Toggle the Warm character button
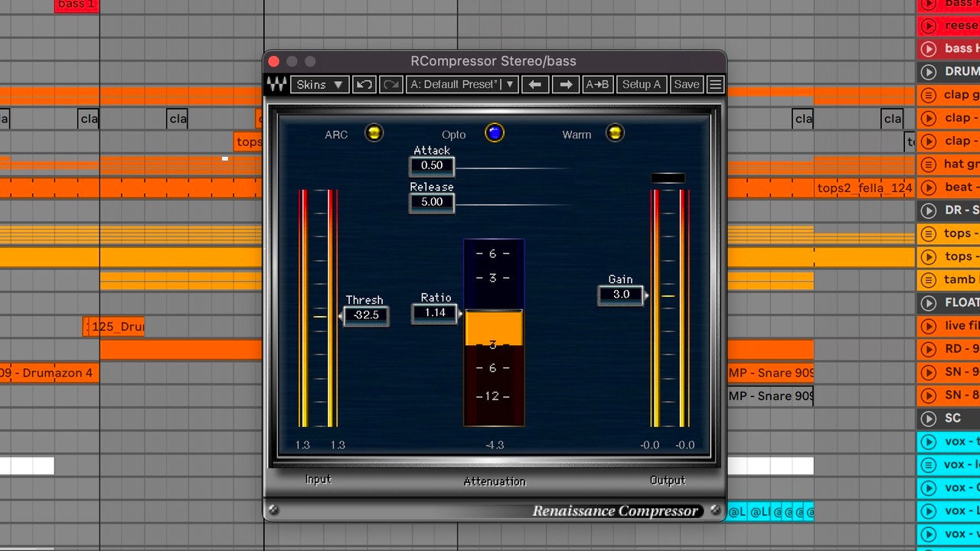The image size is (980, 551). (x=615, y=133)
